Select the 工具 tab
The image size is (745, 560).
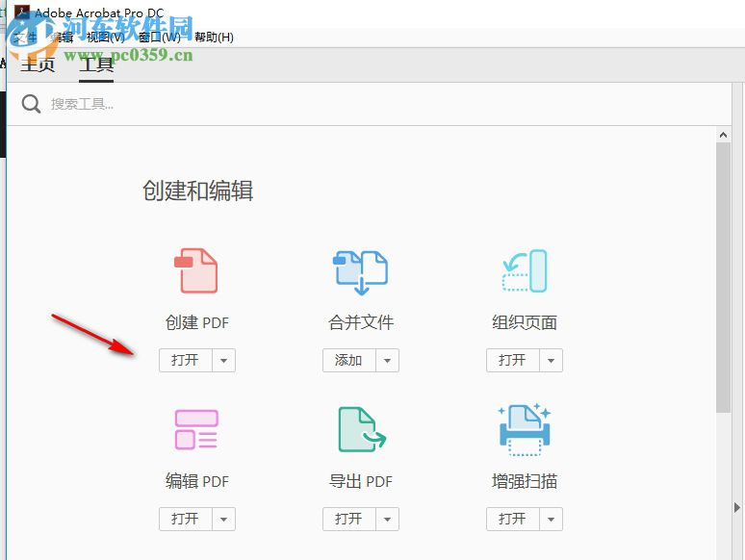(x=96, y=64)
